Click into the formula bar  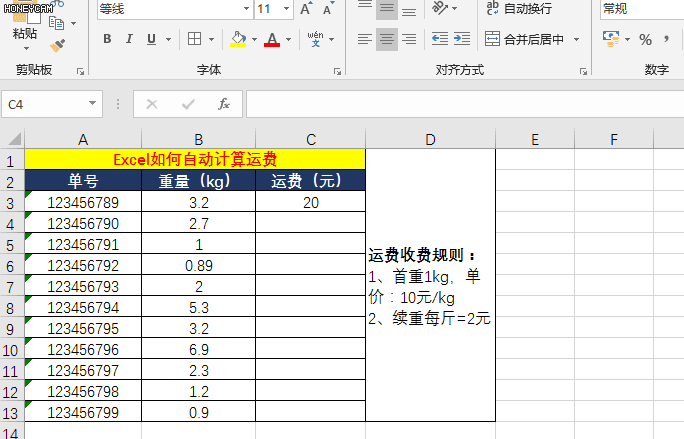coord(465,104)
